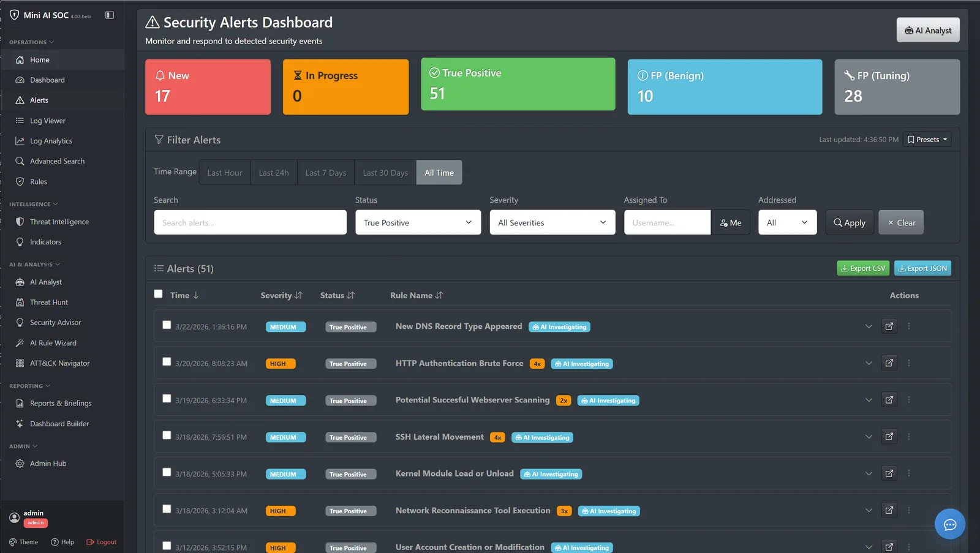The height and width of the screenshot is (553, 980).
Task: Select the Last 30 Days time range
Action: tap(385, 172)
